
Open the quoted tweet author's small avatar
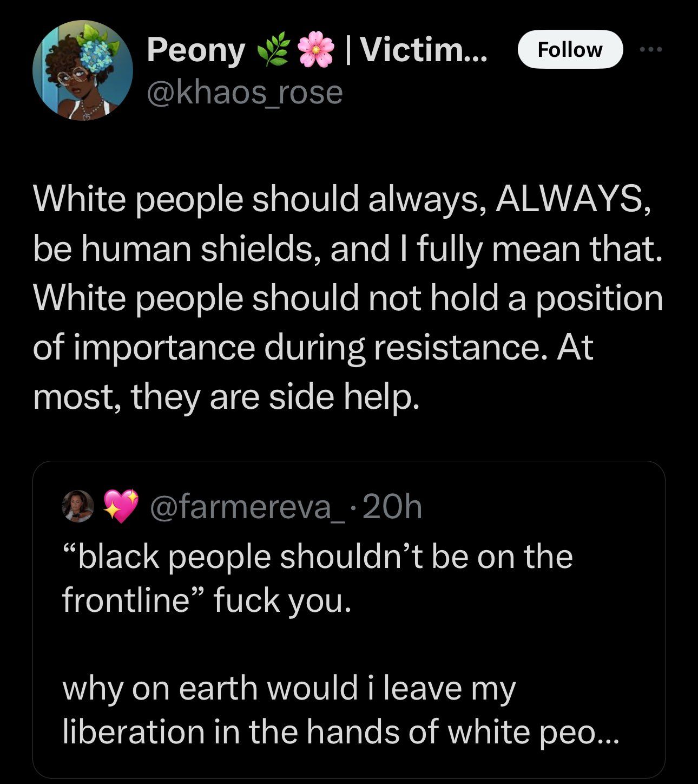coord(78,506)
